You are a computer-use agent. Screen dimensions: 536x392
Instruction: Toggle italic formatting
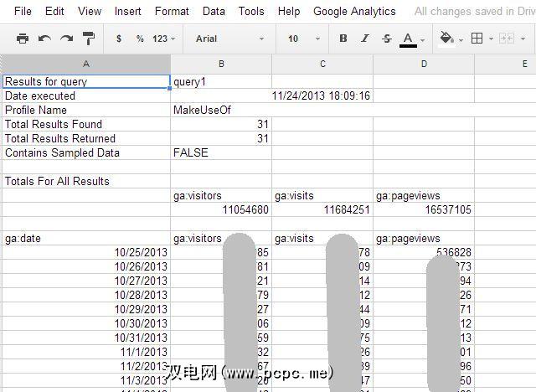365,39
